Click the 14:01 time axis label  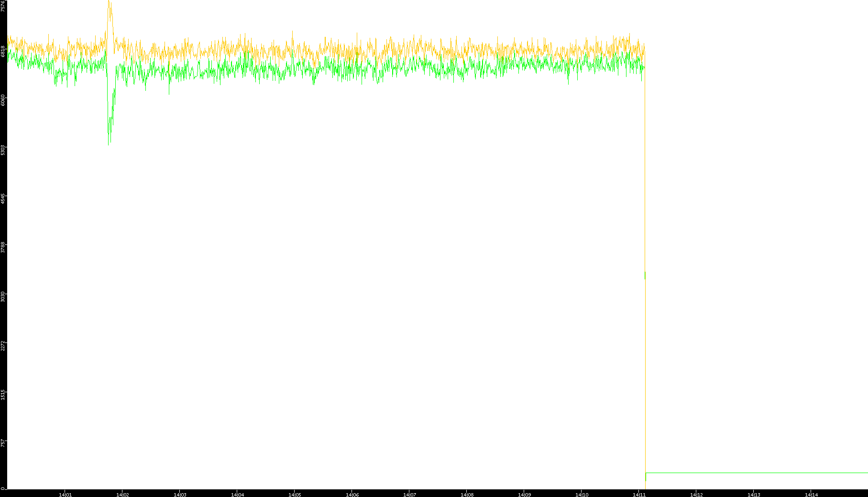click(65, 495)
